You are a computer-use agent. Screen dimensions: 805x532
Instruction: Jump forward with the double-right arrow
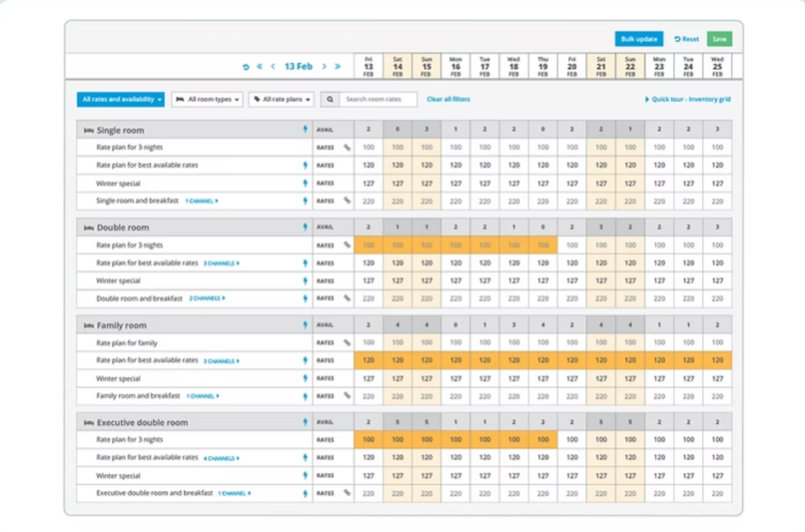(337, 66)
